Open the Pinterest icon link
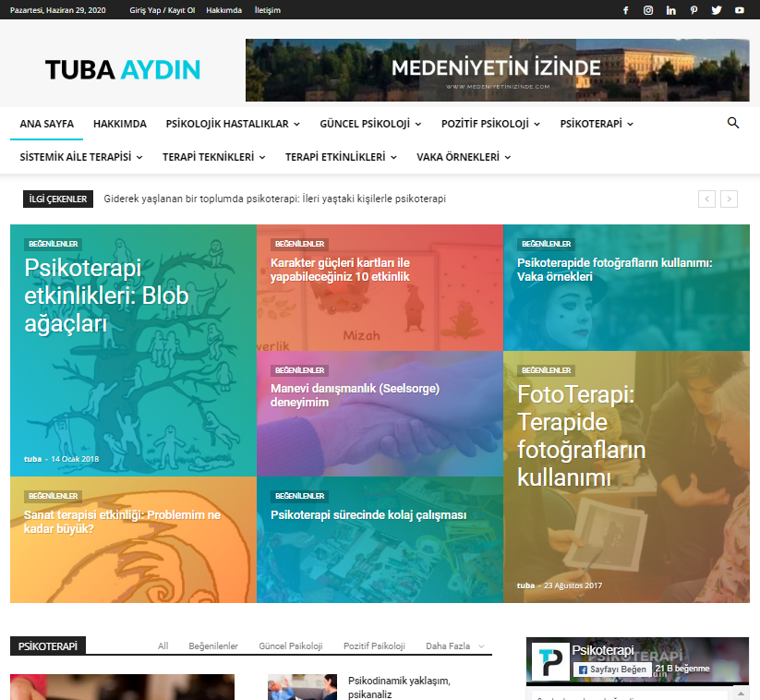The height and width of the screenshot is (700, 760). coord(694,10)
